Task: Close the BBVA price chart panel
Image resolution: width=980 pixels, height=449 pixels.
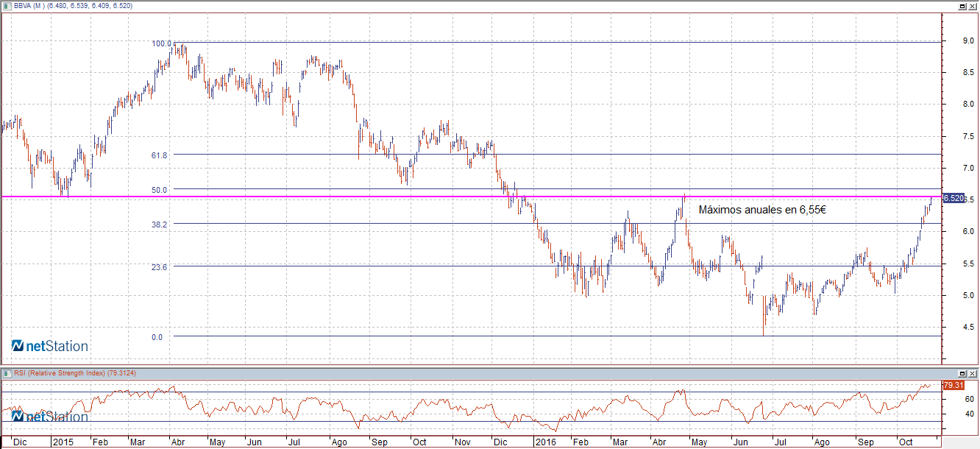Action: tap(973, 5)
